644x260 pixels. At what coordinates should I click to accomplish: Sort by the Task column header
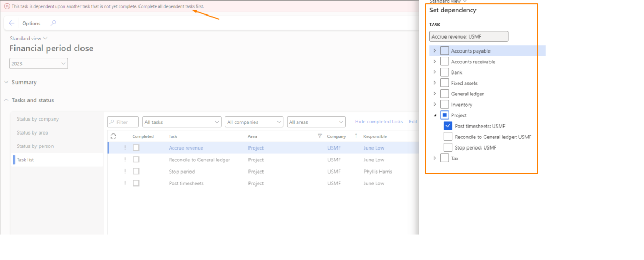coord(173,137)
